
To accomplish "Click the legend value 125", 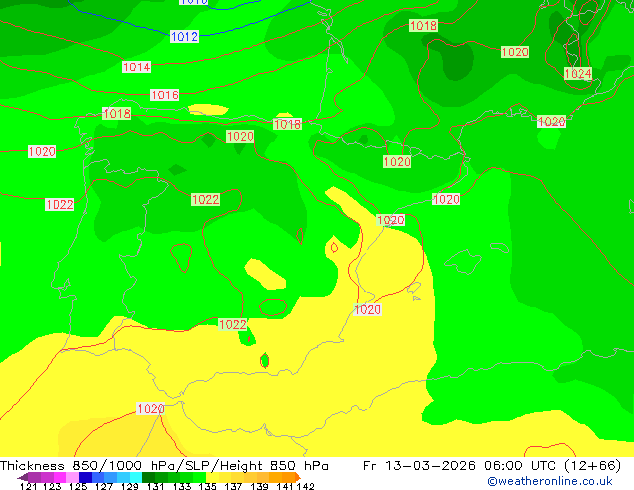I will (x=78, y=486).
